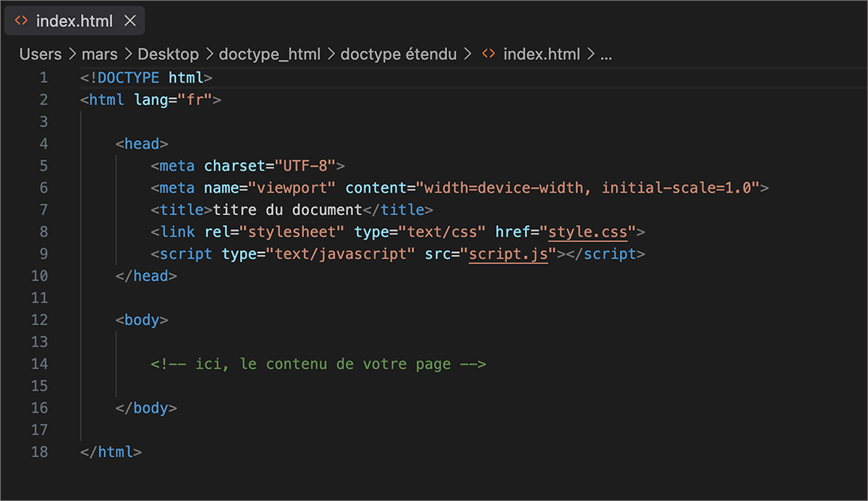Click the closing head tag
This screenshot has width=868, height=501.
pyautogui.click(x=146, y=276)
